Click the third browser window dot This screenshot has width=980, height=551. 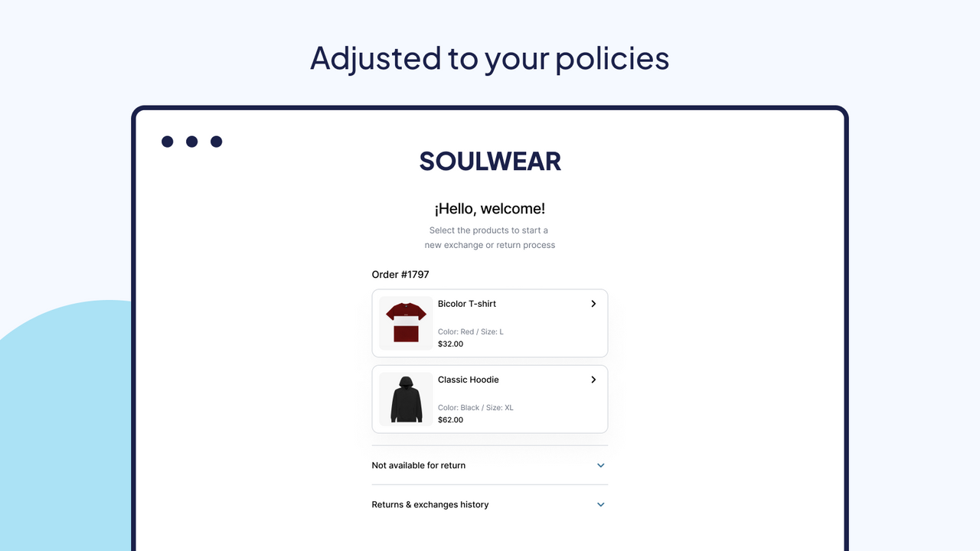pos(216,141)
